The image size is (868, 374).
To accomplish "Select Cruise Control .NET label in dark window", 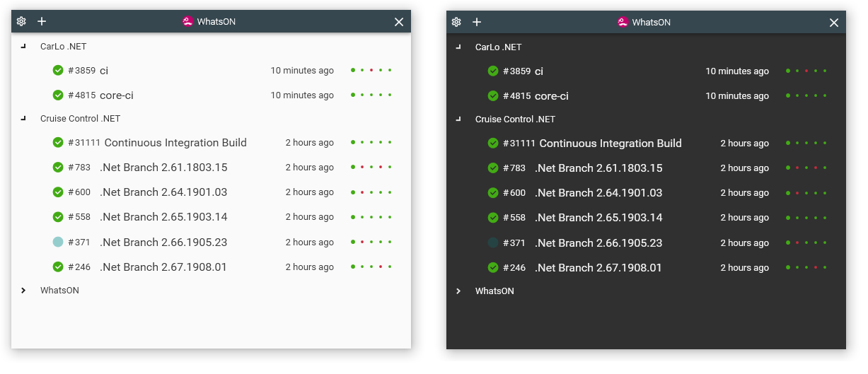I will [x=515, y=119].
